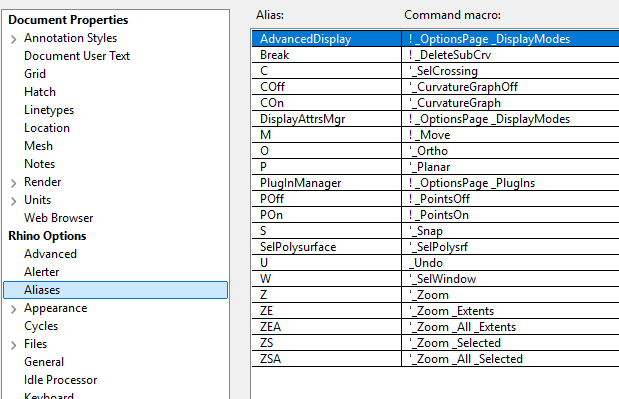
Task: Open Advanced Rhino options
Action: pyautogui.click(x=50, y=254)
